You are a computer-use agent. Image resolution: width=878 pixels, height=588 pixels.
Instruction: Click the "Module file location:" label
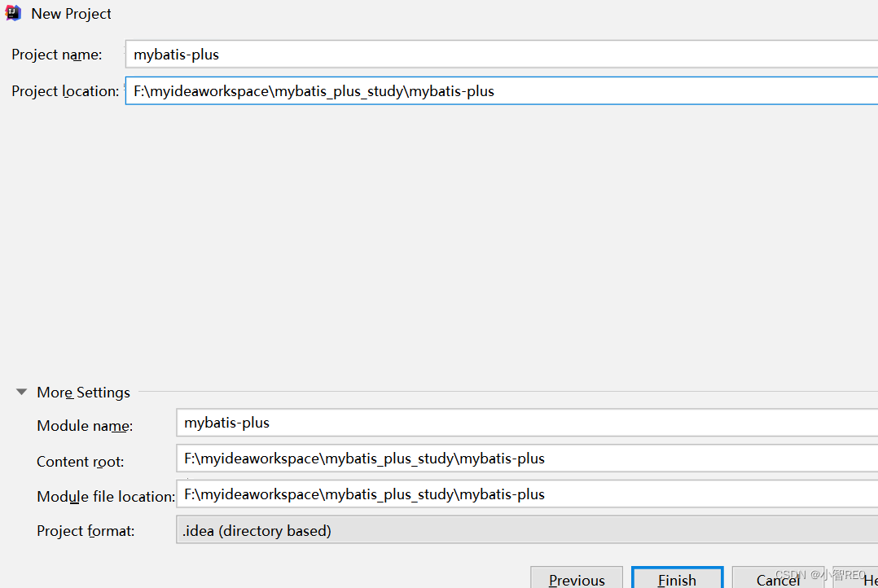click(x=106, y=497)
